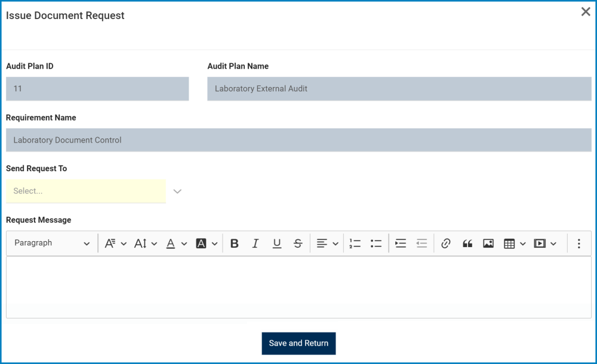This screenshot has height=364, width=597.
Task: Increase the indent of message text
Action: click(x=401, y=243)
